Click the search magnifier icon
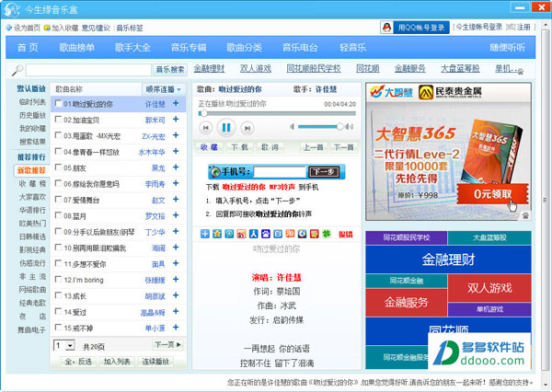The image size is (552, 392). click(x=17, y=70)
